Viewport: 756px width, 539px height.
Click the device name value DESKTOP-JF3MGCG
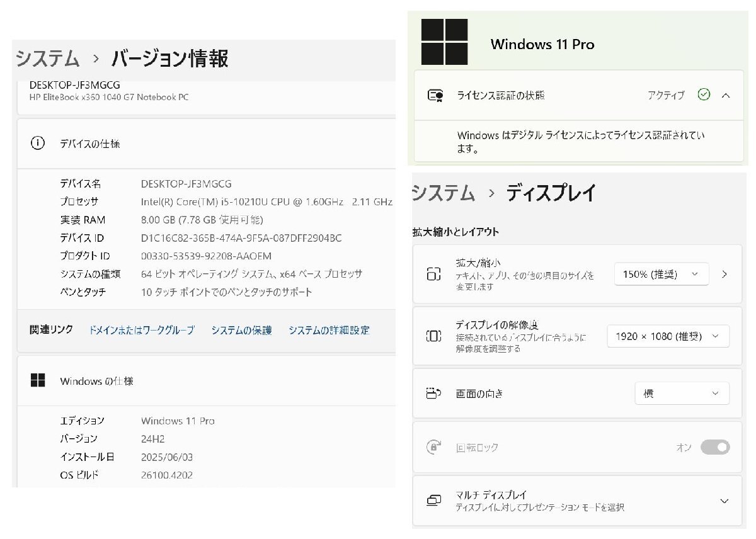click(186, 184)
